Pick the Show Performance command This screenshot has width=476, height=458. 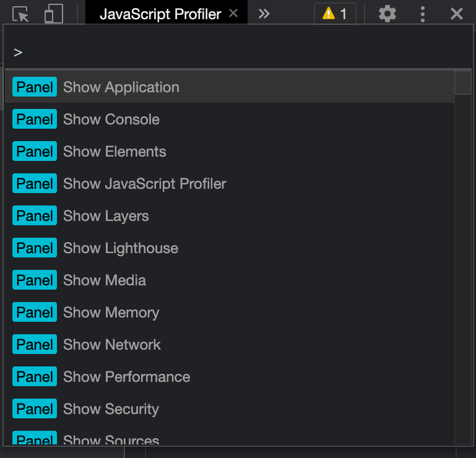tap(230, 377)
